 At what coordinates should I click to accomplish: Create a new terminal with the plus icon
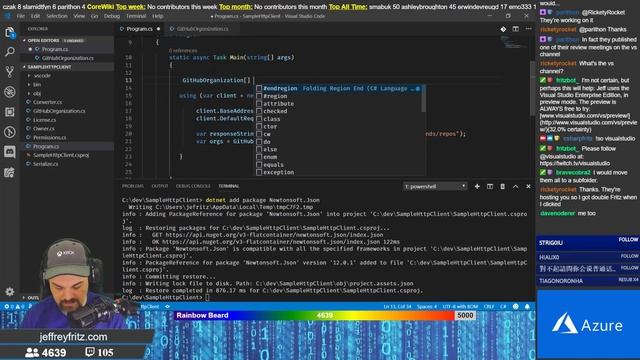(x=477, y=187)
